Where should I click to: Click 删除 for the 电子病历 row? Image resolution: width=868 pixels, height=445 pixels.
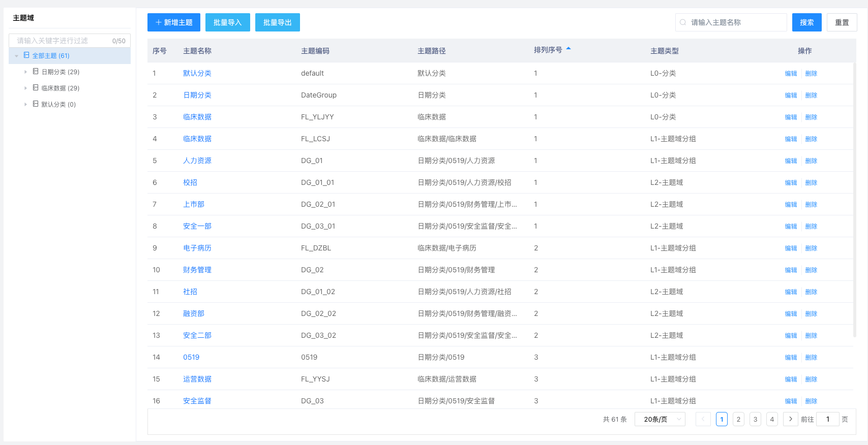pos(811,248)
